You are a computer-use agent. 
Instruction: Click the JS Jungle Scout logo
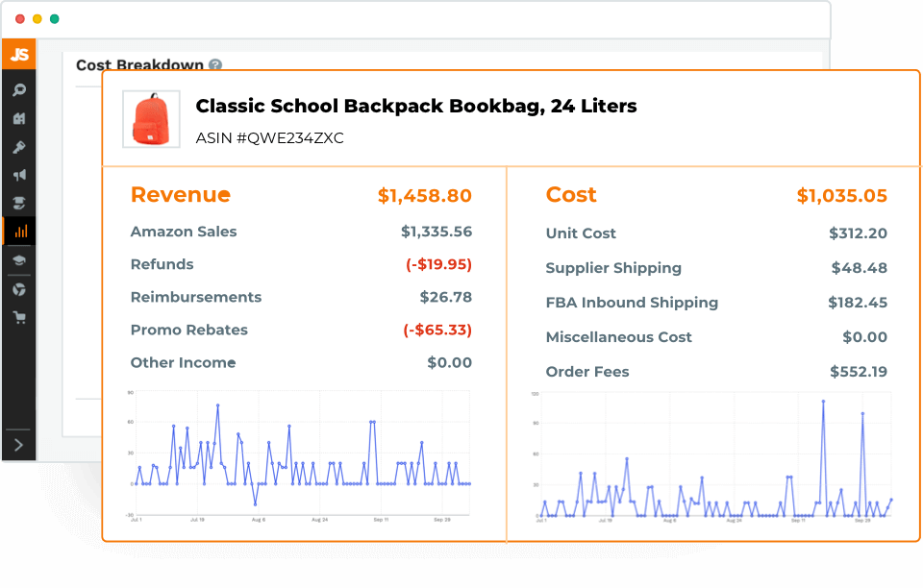pos(19,54)
